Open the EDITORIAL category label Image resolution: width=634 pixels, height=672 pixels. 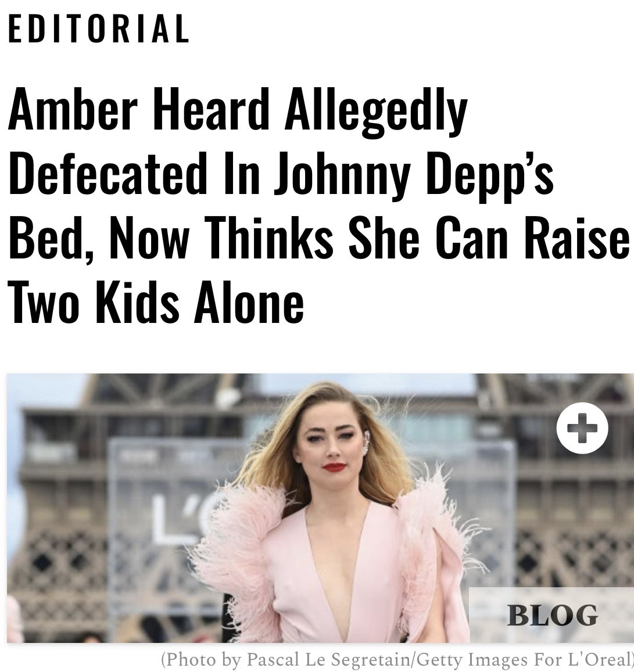[x=99, y=28]
